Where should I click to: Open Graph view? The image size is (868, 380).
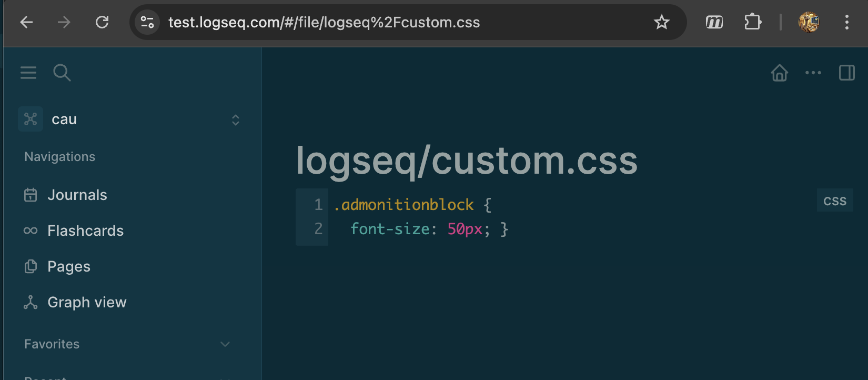click(87, 303)
